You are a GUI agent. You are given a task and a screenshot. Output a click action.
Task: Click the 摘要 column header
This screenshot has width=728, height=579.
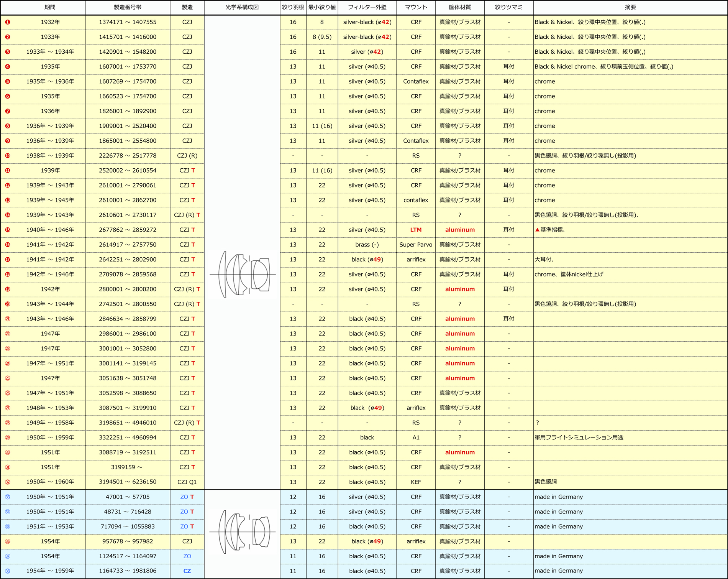point(630,7)
